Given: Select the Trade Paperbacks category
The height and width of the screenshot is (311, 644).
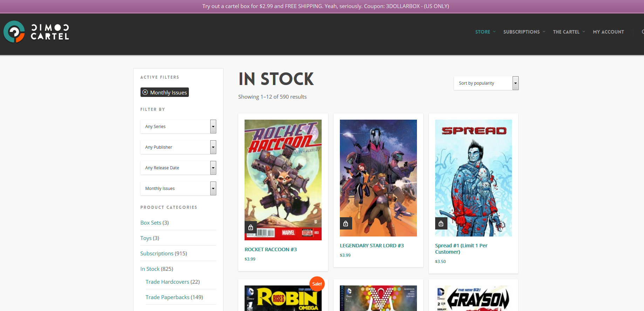Looking at the screenshot, I should [167, 297].
